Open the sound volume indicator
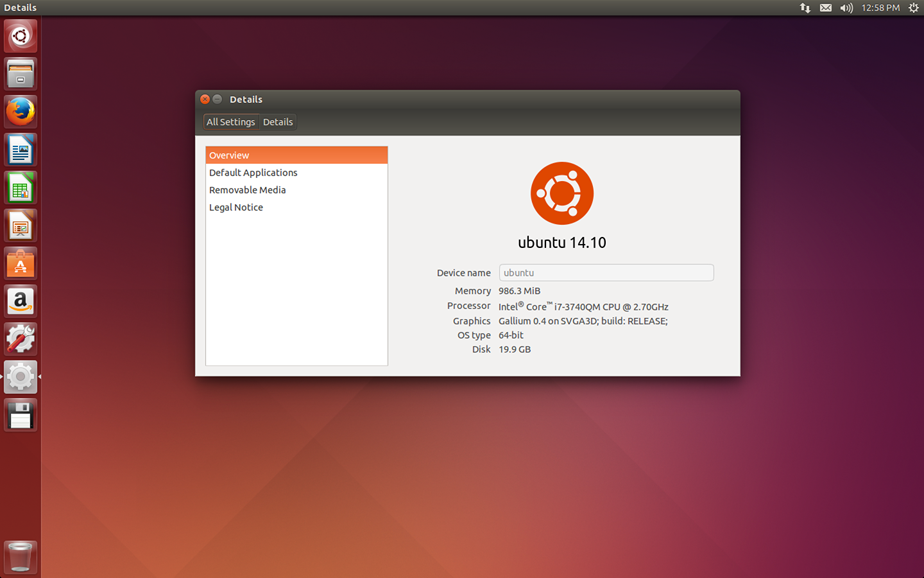This screenshot has height=578, width=924. [x=846, y=8]
